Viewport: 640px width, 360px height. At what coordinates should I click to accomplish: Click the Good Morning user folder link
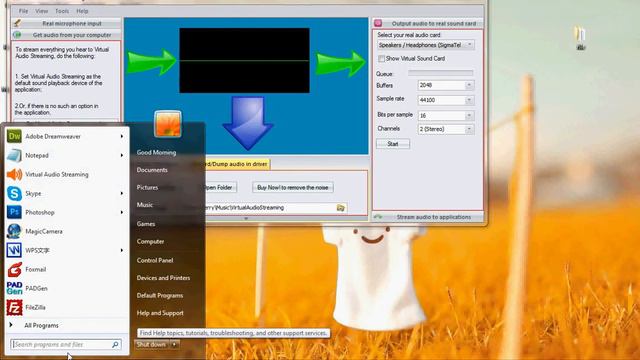[156, 152]
